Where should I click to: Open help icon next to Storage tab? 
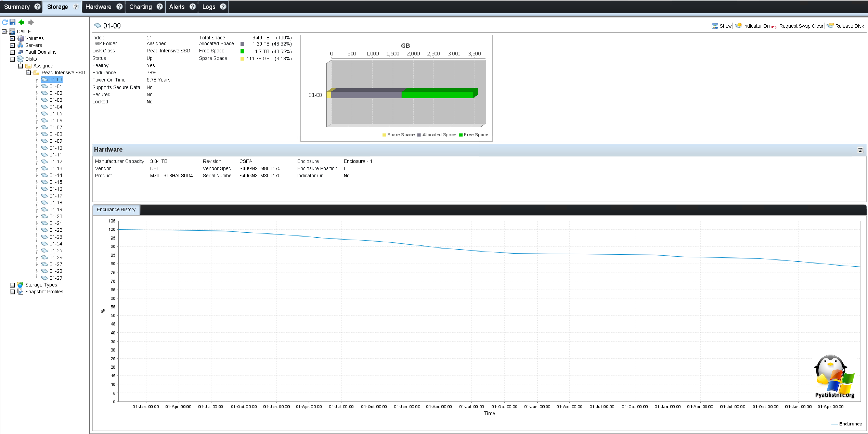[76, 7]
